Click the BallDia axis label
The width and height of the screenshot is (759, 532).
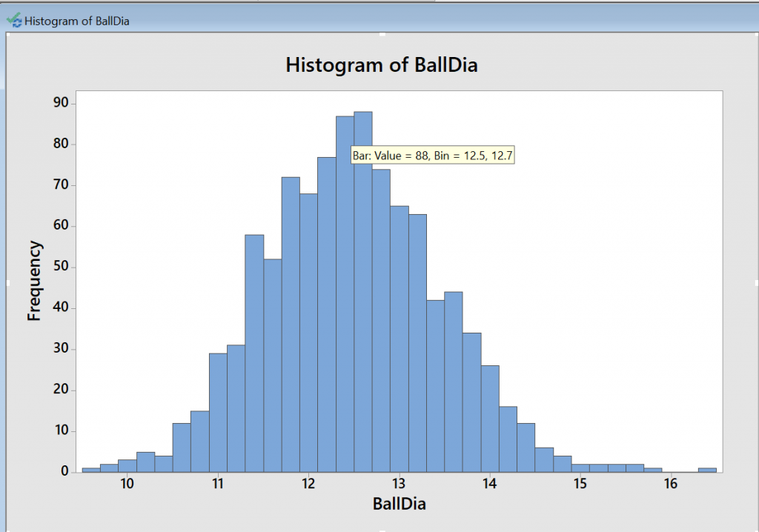pos(399,503)
